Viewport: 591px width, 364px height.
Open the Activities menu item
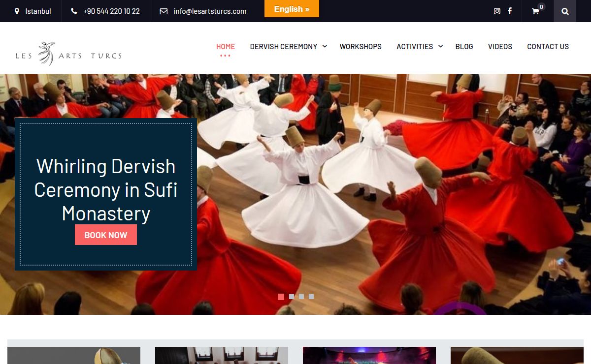point(415,46)
